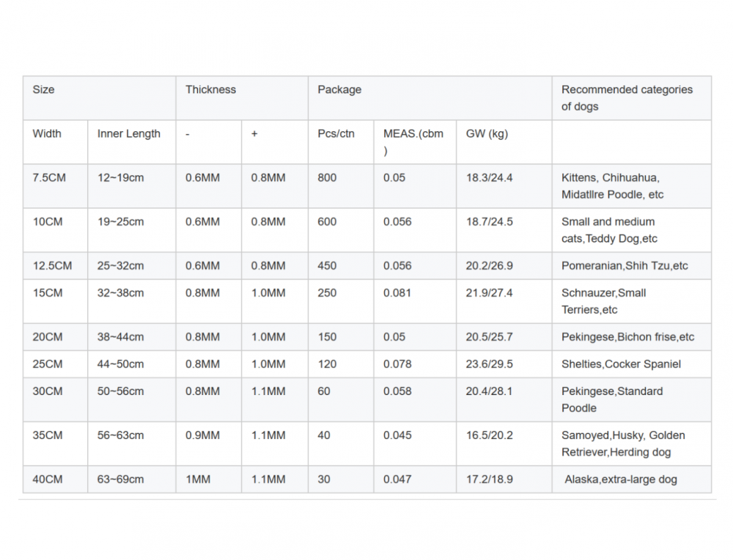733x560 pixels.
Task: Select the '60' pcs/ctn cell
Action: (x=341, y=399)
